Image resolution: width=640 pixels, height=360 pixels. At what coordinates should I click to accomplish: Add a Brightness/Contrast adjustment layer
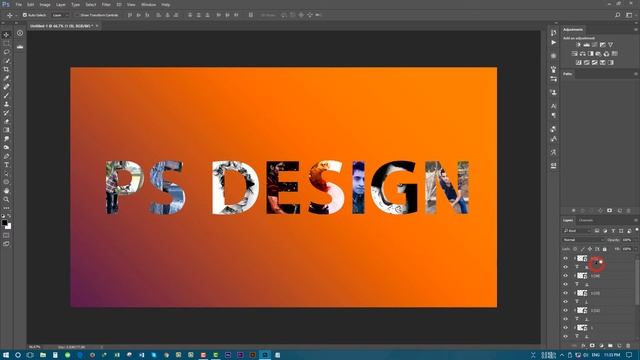tap(578, 44)
